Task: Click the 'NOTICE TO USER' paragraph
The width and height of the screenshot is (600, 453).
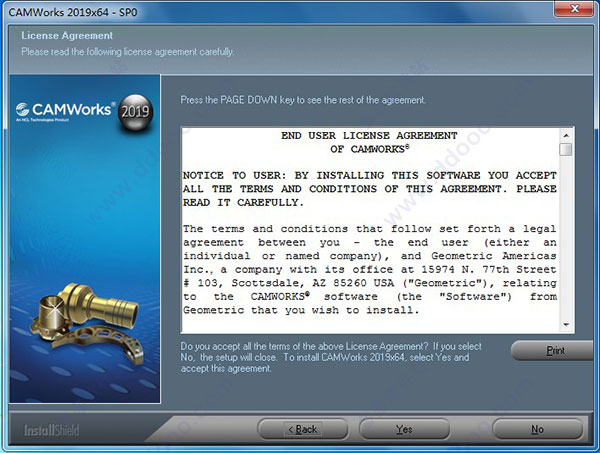Action: 370,189
